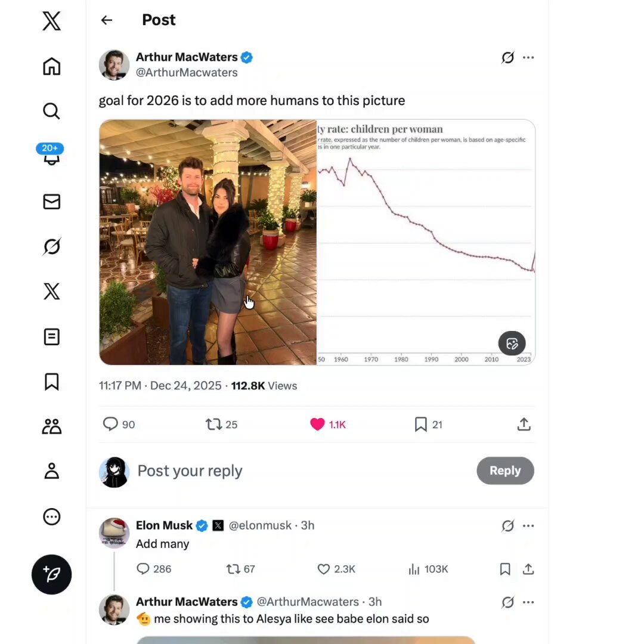
Task: Open more options on Arthur's post
Action: tap(528, 58)
